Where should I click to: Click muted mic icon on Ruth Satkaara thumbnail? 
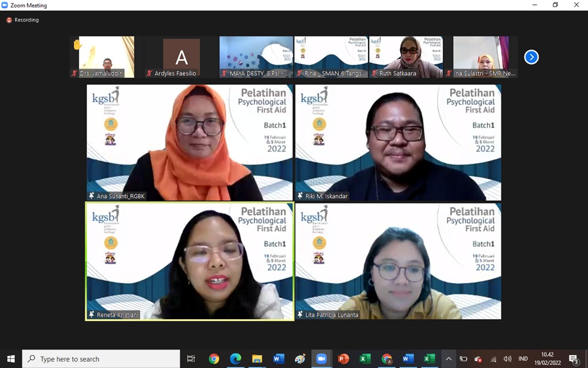(x=374, y=73)
